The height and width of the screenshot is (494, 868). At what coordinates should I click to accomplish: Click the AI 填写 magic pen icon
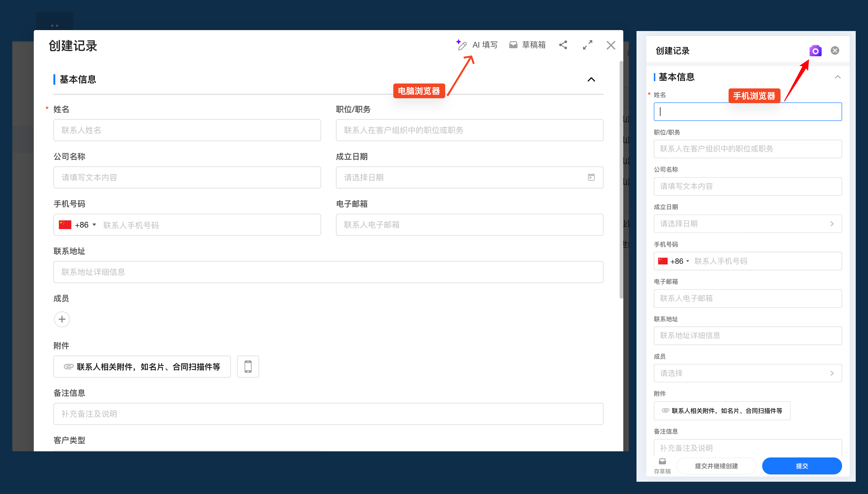click(x=461, y=45)
